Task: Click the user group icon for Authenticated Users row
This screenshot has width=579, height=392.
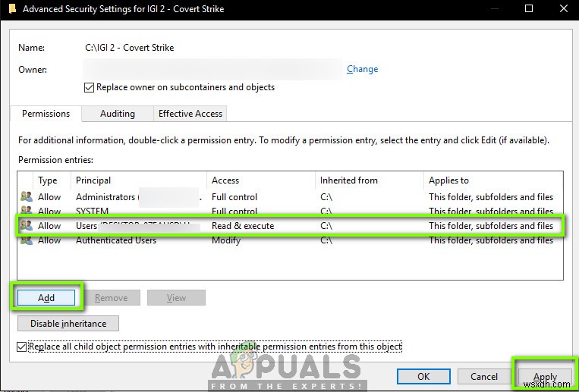Action: coord(27,240)
